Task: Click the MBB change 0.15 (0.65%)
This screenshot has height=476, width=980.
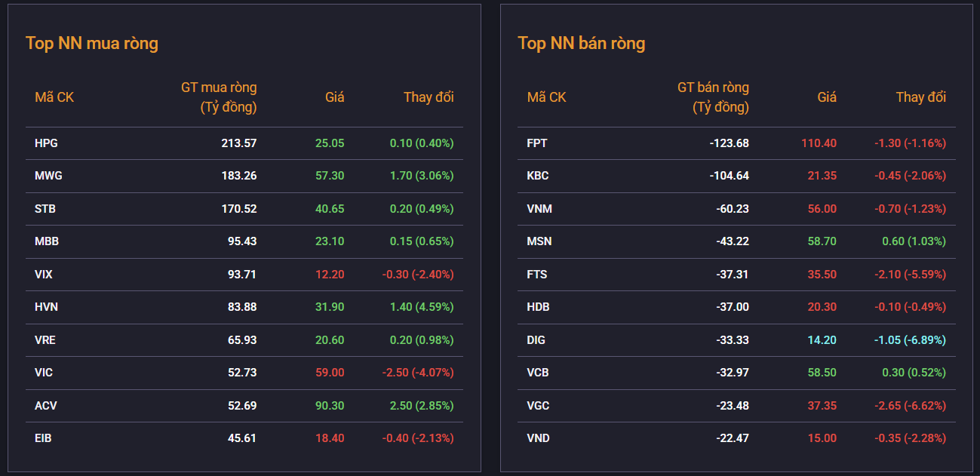Action: 422,241
